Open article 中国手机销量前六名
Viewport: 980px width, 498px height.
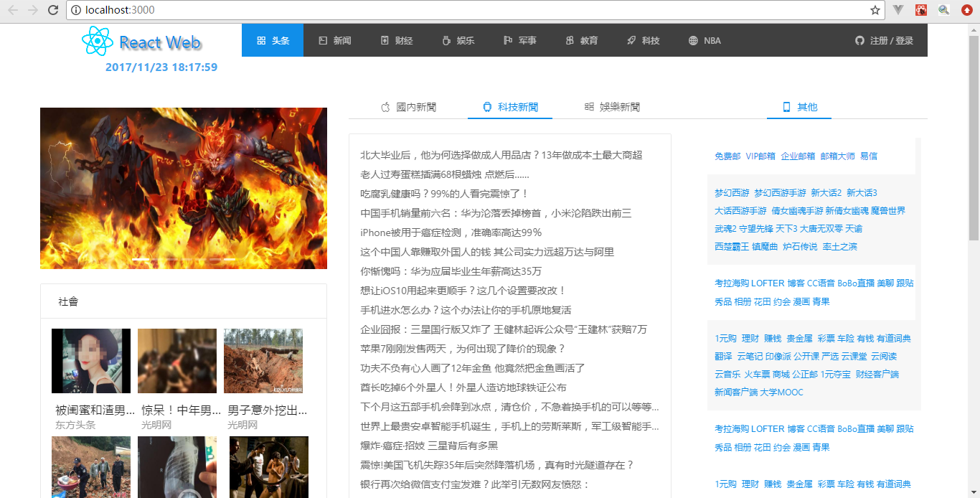tap(496, 213)
